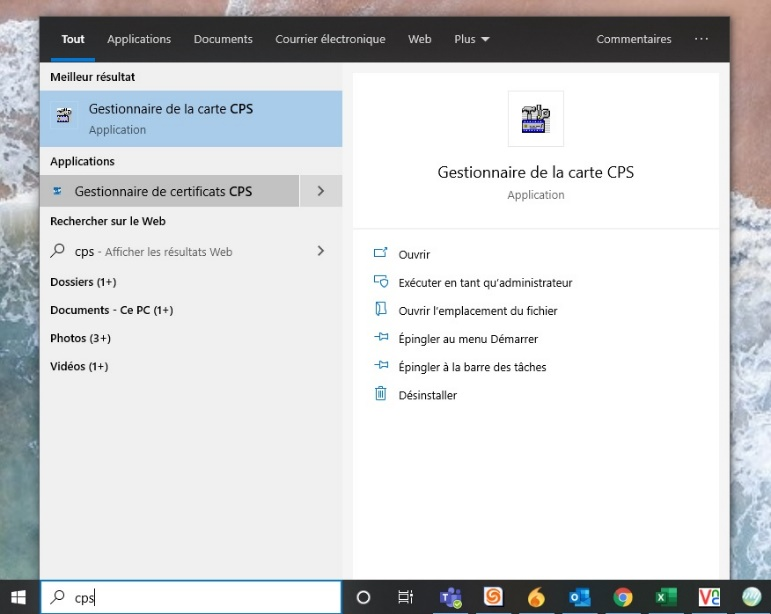Click the Gestionnaire de la carte CPS small icon
This screenshot has height=614, width=771.
pyautogui.click(x=64, y=116)
